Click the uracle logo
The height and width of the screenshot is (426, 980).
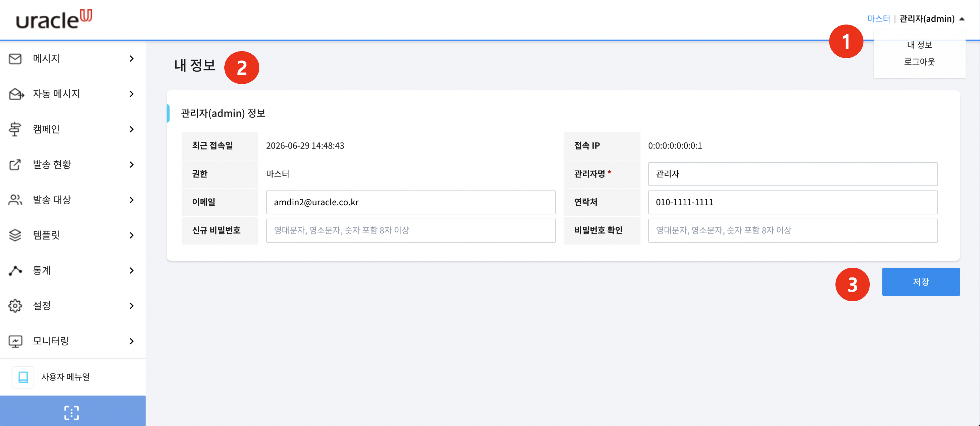click(x=54, y=19)
